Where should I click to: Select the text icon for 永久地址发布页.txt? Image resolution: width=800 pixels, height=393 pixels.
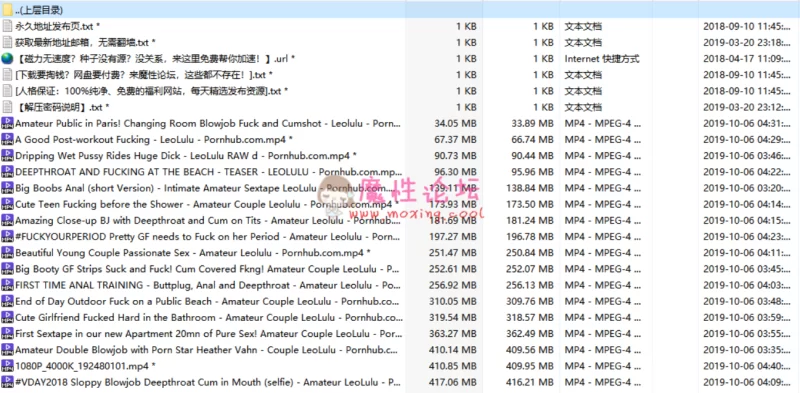point(7,26)
